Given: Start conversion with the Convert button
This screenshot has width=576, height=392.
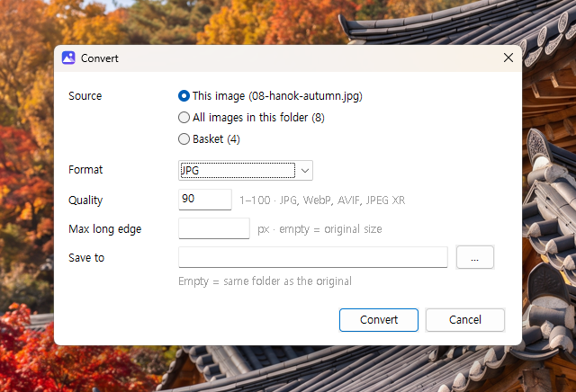Looking at the screenshot, I should point(379,320).
